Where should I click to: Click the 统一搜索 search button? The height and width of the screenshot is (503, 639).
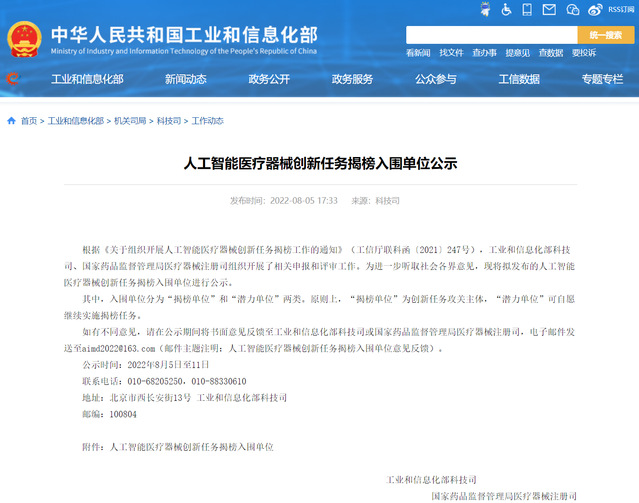(x=605, y=34)
